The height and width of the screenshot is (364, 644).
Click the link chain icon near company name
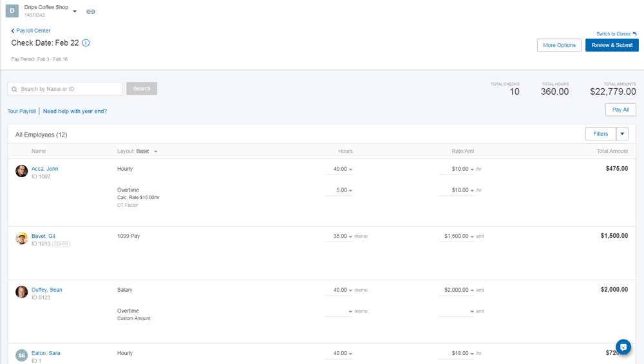pyautogui.click(x=91, y=12)
